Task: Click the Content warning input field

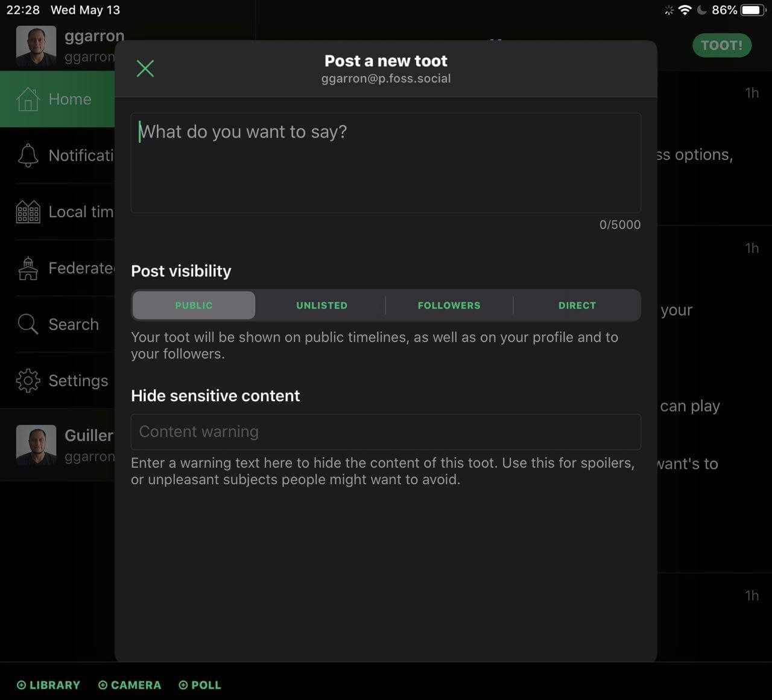Action: click(x=385, y=431)
